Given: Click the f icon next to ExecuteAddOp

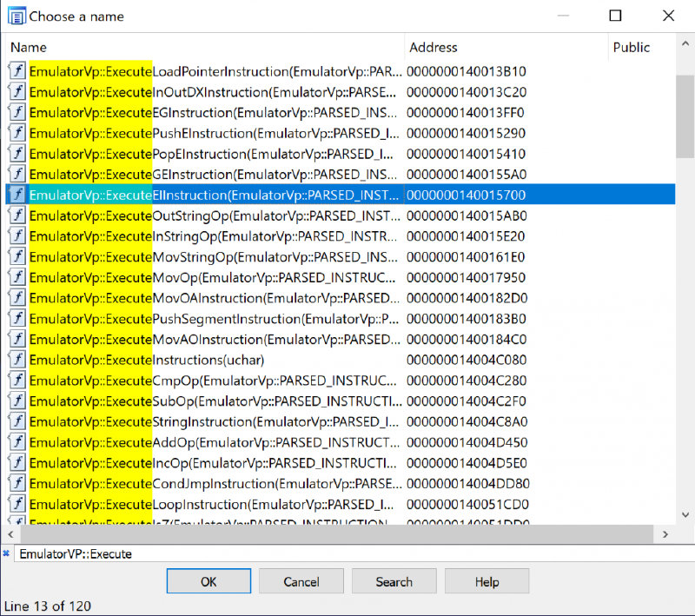Looking at the screenshot, I should (x=17, y=442).
